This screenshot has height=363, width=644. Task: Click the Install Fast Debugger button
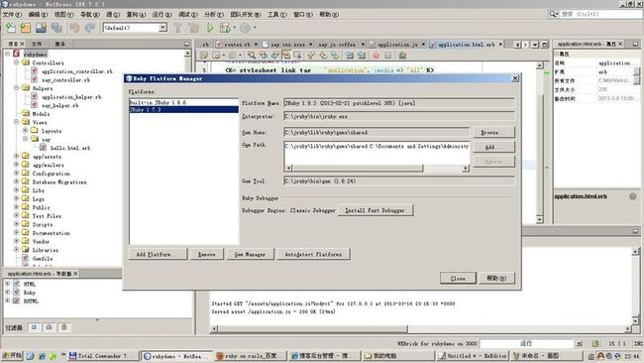coord(375,210)
